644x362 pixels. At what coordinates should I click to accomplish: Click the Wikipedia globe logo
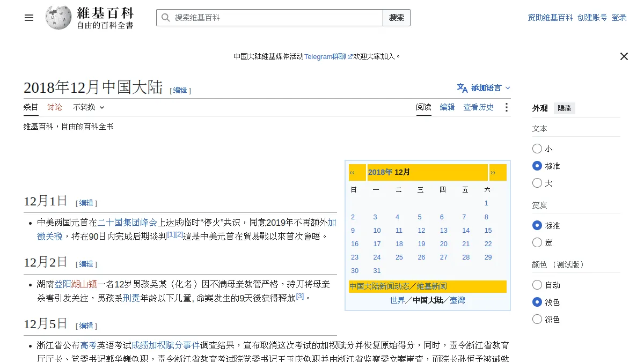58,18
